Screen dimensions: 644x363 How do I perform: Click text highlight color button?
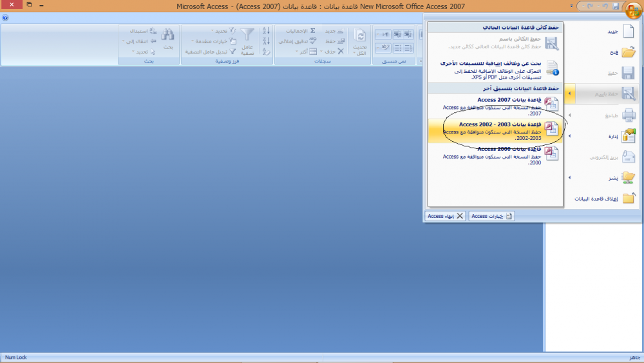click(x=383, y=48)
